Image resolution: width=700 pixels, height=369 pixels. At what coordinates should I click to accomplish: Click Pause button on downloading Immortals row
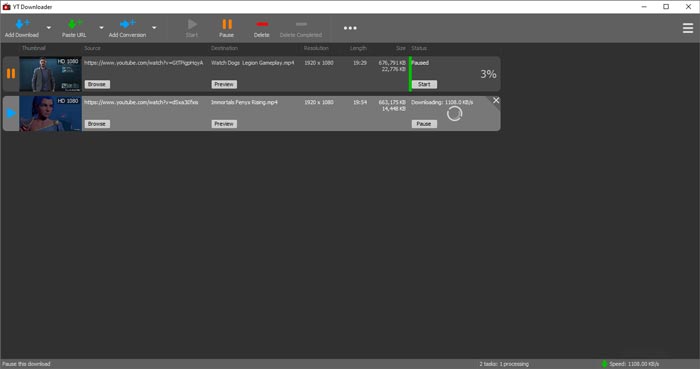click(x=424, y=124)
